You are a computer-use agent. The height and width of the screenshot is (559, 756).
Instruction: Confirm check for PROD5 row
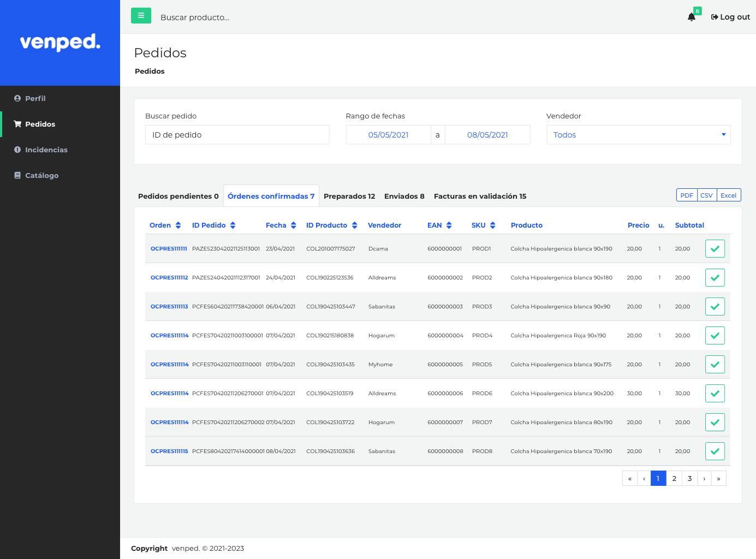(715, 364)
